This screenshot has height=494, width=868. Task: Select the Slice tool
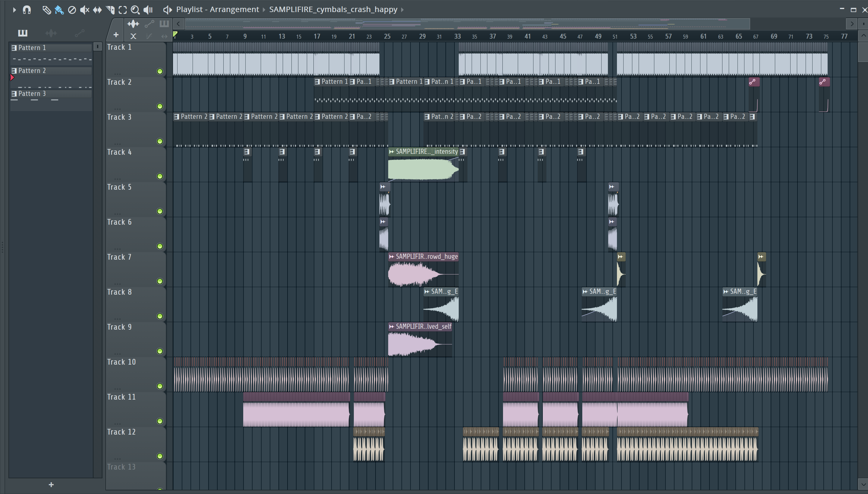point(110,10)
